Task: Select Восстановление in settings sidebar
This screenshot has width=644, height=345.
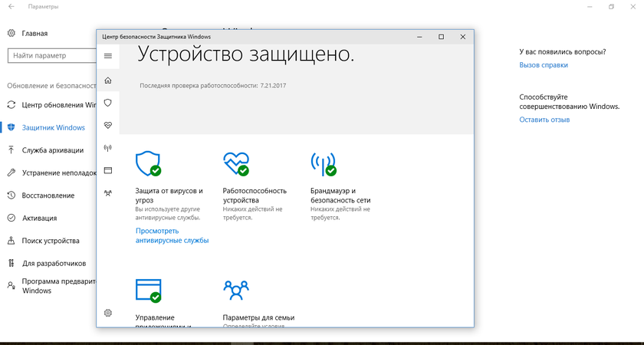Action: 48,195
